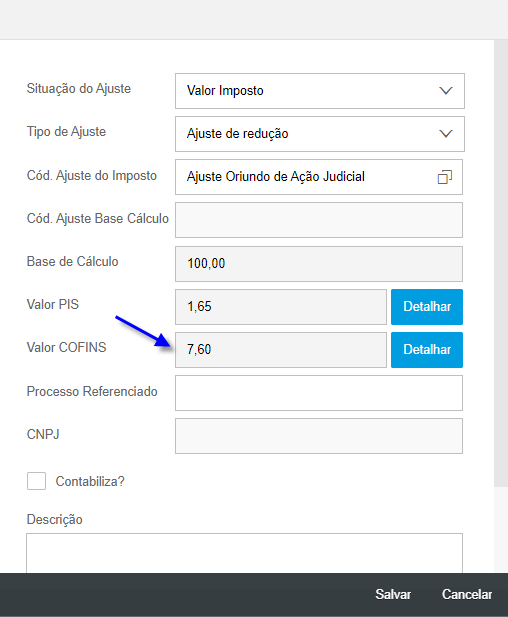Select the Ajuste de redução combo box
Screen dimensions: 508x617
[320, 134]
